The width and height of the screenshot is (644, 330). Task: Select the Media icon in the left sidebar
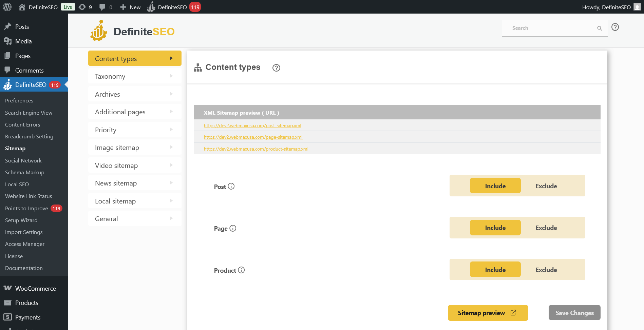click(x=8, y=41)
